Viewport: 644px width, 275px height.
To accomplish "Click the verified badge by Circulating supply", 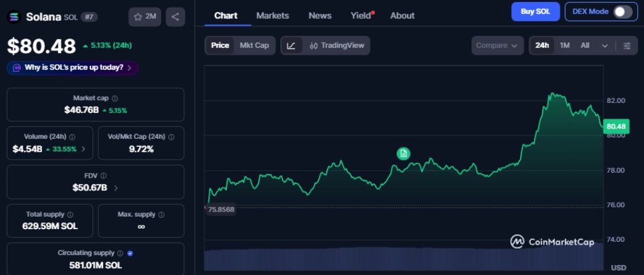I will coord(130,253).
